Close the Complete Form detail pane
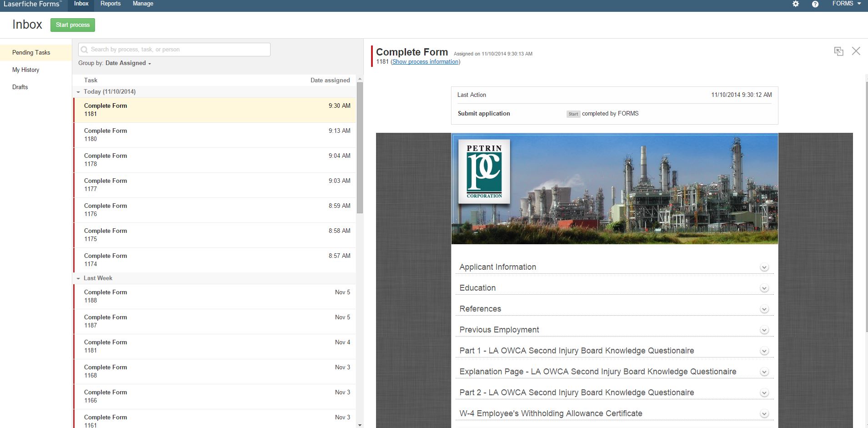The image size is (868, 428). pos(856,51)
